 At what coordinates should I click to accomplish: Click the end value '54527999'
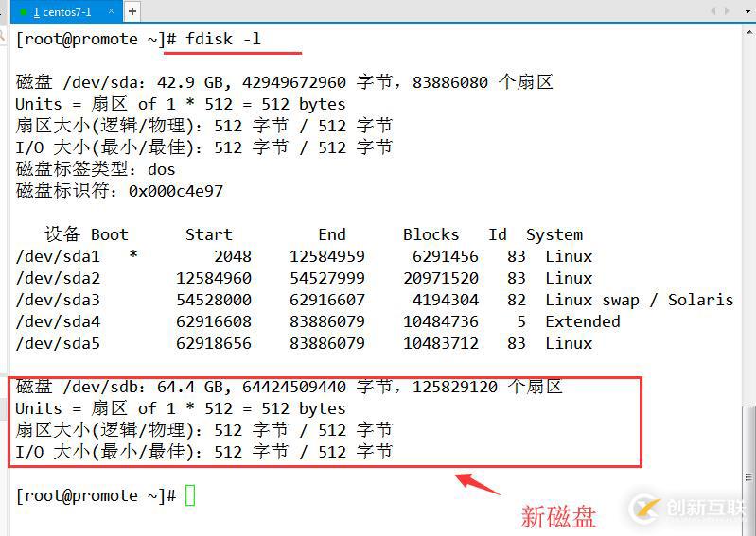click(x=326, y=278)
